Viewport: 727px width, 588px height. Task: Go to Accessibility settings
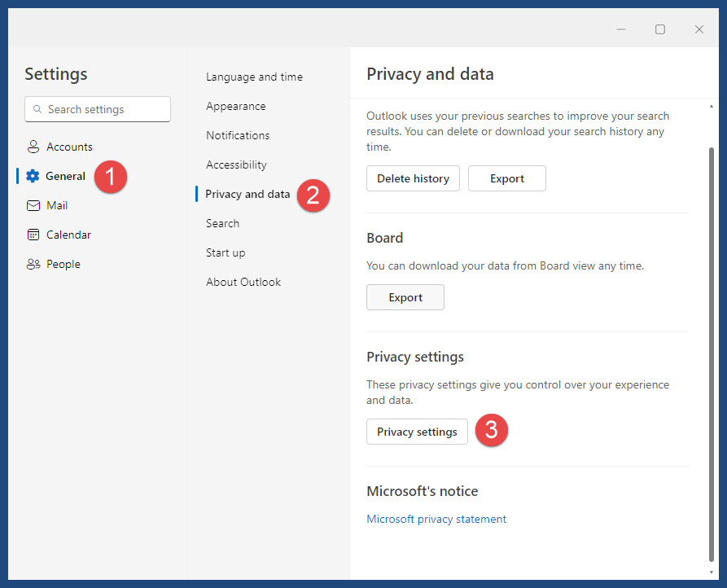[236, 165]
